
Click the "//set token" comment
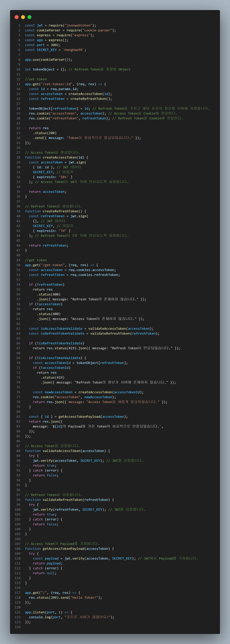point(36,79)
